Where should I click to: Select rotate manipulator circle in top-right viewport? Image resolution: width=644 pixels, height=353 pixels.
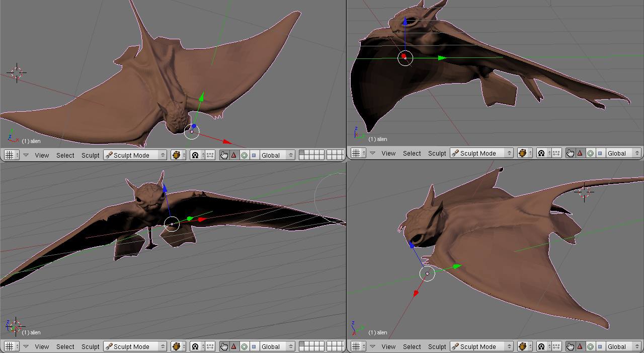[590, 153]
